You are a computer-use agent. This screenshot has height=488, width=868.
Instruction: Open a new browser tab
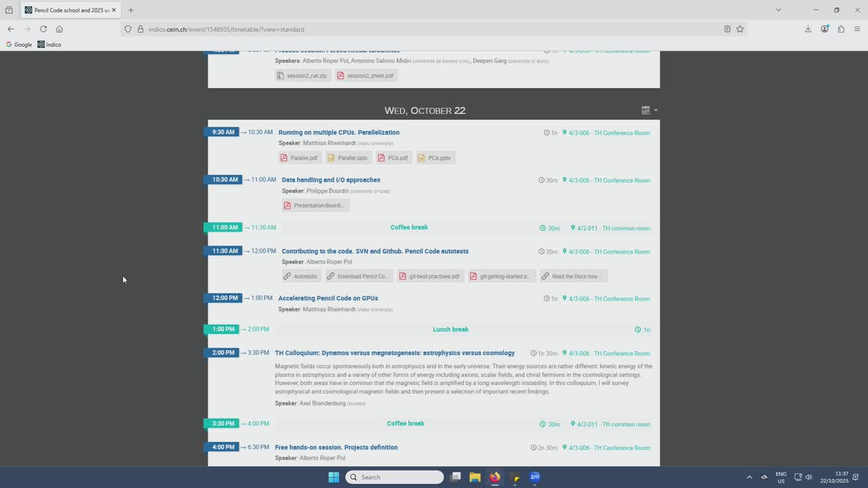[x=131, y=10]
